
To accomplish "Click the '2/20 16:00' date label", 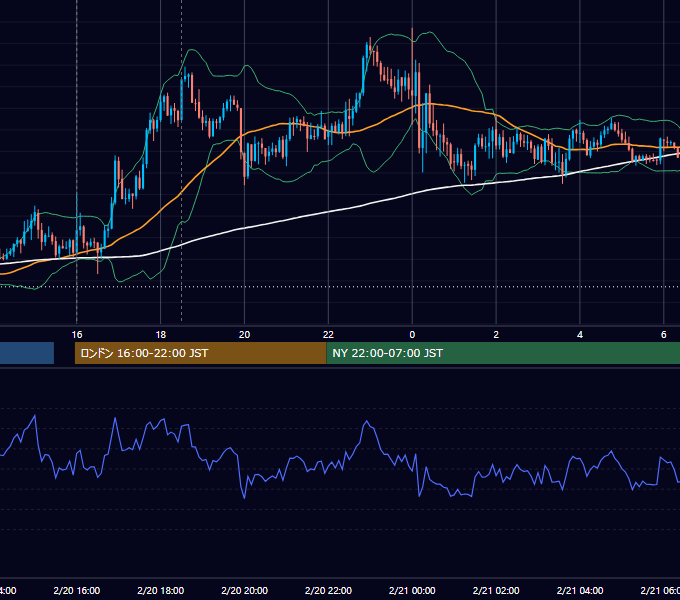I will pos(77,591).
